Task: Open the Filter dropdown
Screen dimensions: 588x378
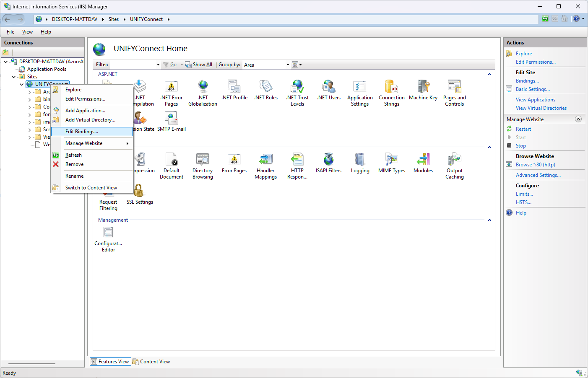Action: point(158,65)
